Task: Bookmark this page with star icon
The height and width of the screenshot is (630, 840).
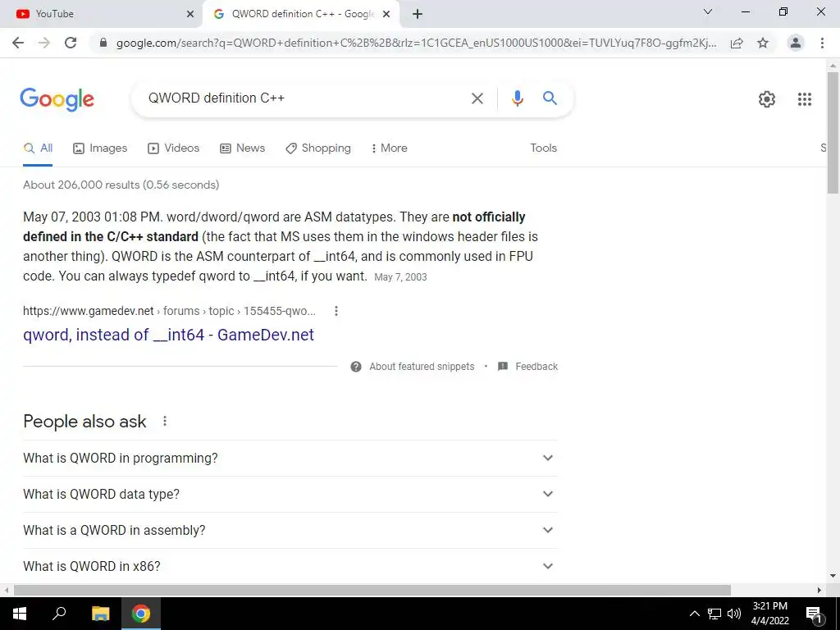Action: click(763, 43)
